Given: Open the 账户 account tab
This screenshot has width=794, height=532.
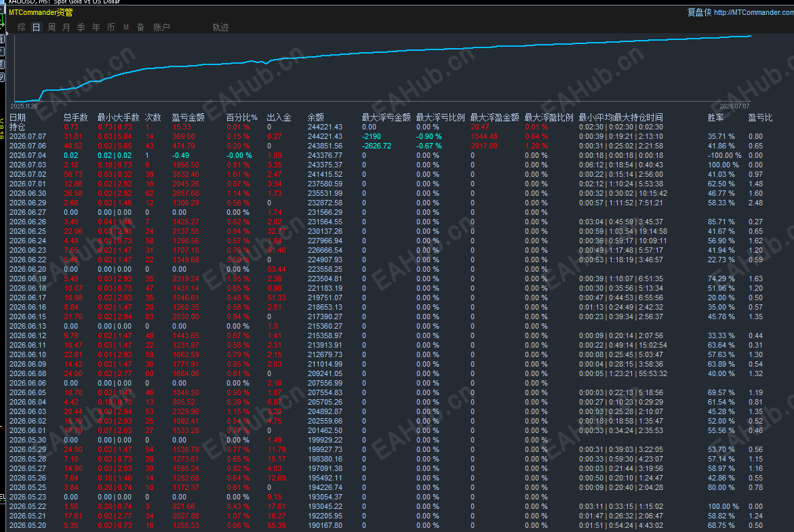Looking at the screenshot, I should click(x=161, y=27).
